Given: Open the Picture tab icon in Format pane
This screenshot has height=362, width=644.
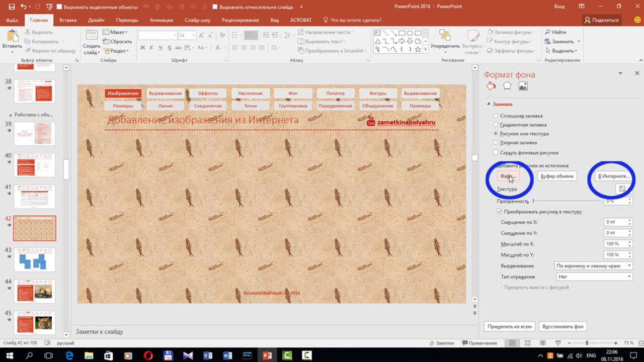Looking at the screenshot, I should [x=523, y=86].
